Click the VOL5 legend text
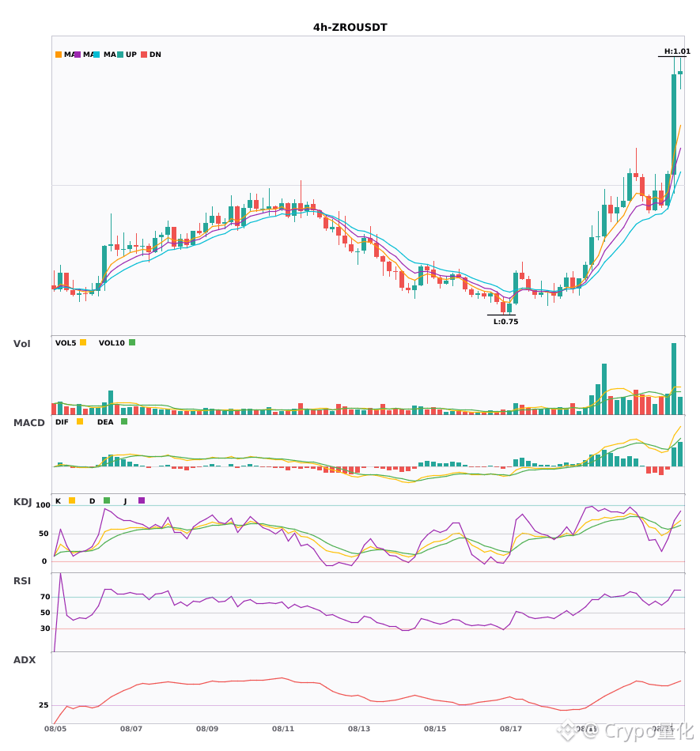This screenshot has height=751, width=700. pyautogui.click(x=66, y=343)
